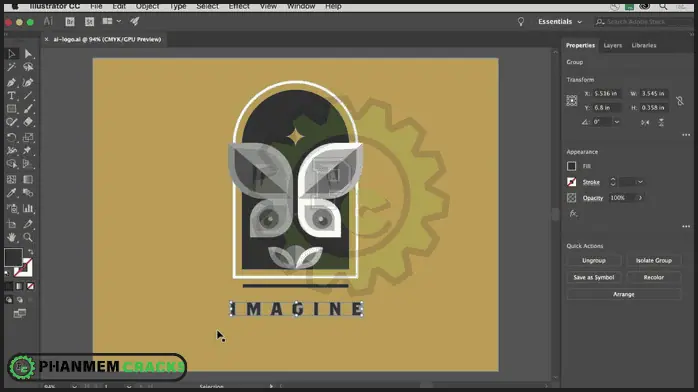This screenshot has width=698, height=392.
Task: Select the Zoom tool magnifier
Action: [x=28, y=237]
